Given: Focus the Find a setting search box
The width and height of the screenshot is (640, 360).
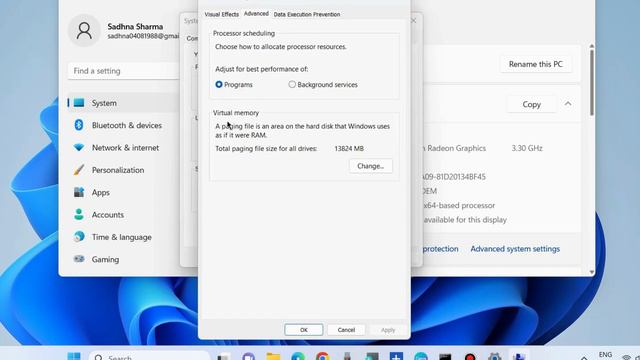Looking at the screenshot, I should pos(123,71).
